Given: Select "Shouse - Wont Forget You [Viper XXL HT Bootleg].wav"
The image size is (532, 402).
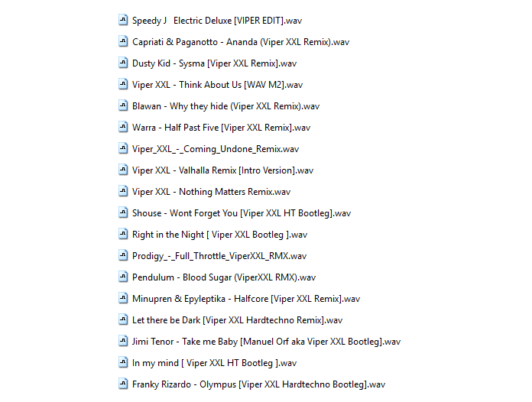Looking at the screenshot, I should point(242,213).
